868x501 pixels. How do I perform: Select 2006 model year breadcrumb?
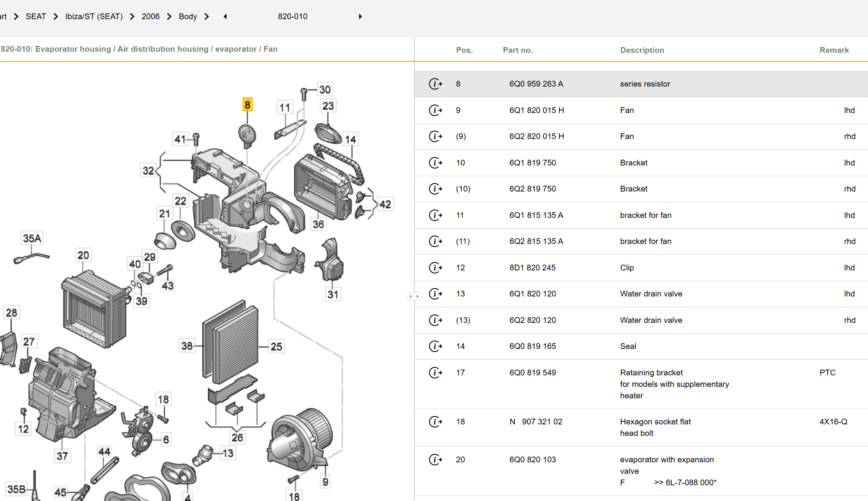[x=150, y=16]
